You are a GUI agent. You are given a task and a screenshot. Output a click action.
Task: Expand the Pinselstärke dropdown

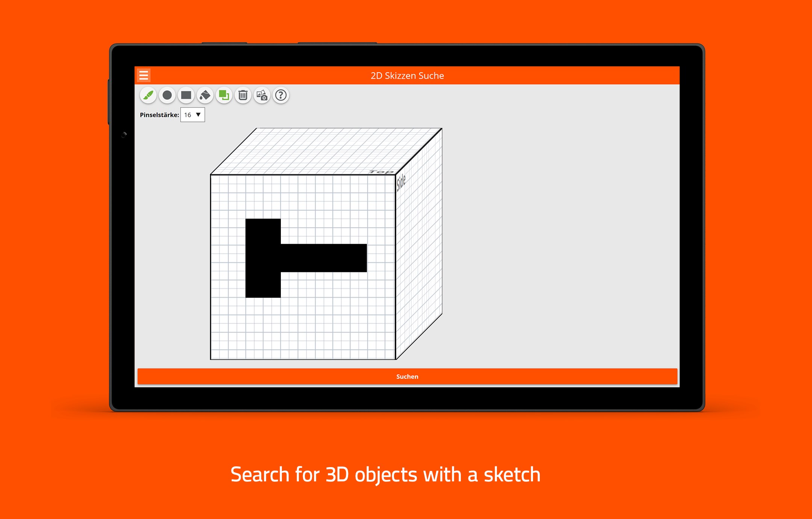(x=192, y=115)
